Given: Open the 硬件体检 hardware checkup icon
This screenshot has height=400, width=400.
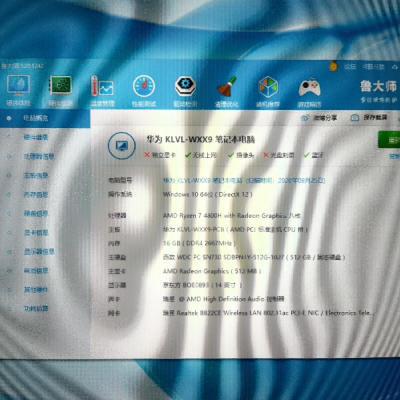Looking at the screenshot, I should [19, 91].
